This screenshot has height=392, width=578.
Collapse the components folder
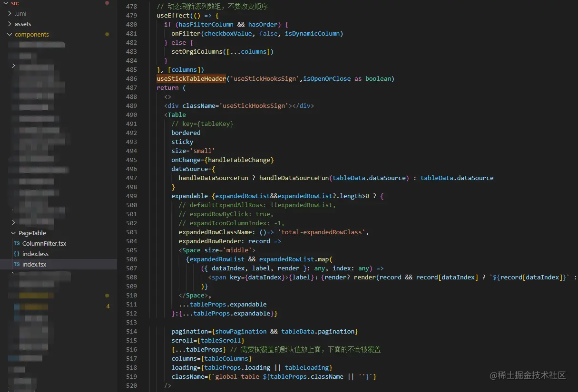10,34
